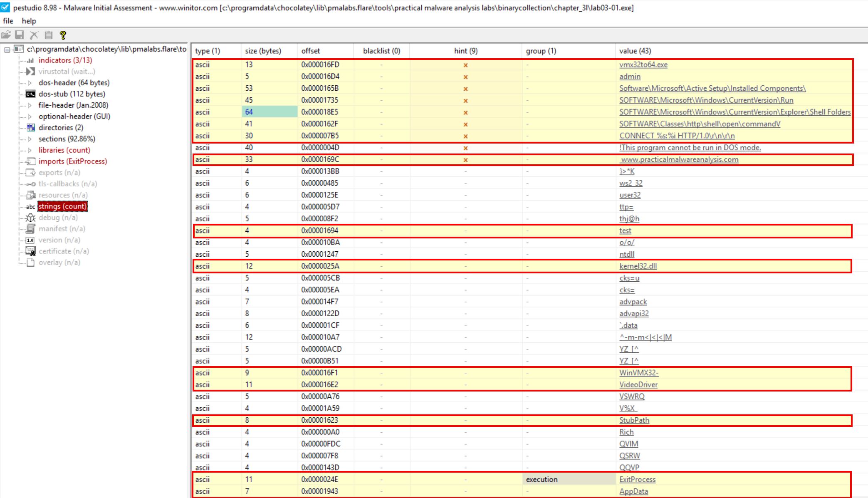Select imports (ExitProcess) in tree
Viewport: 868px width, 498px height.
coord(73,161)
